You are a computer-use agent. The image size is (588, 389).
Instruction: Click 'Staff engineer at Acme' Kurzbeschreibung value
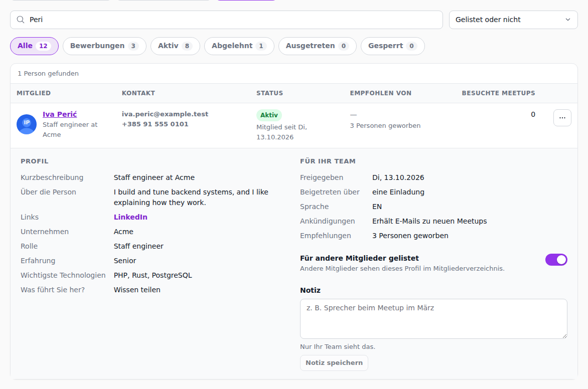(x=154, y=177)
